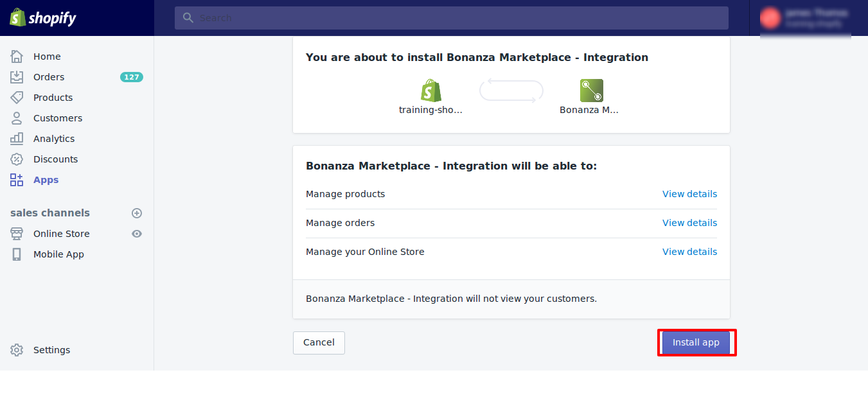Viewport: 868px width, 420px height.
Task: Click the Settings gear icon
Action: (x=17, y=350)
